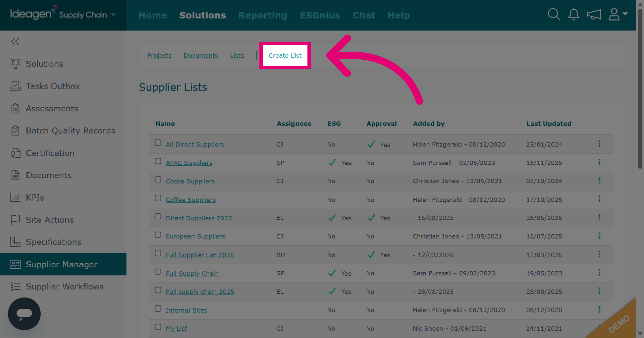Tick checkbox for APAC Suppliers

158,161
